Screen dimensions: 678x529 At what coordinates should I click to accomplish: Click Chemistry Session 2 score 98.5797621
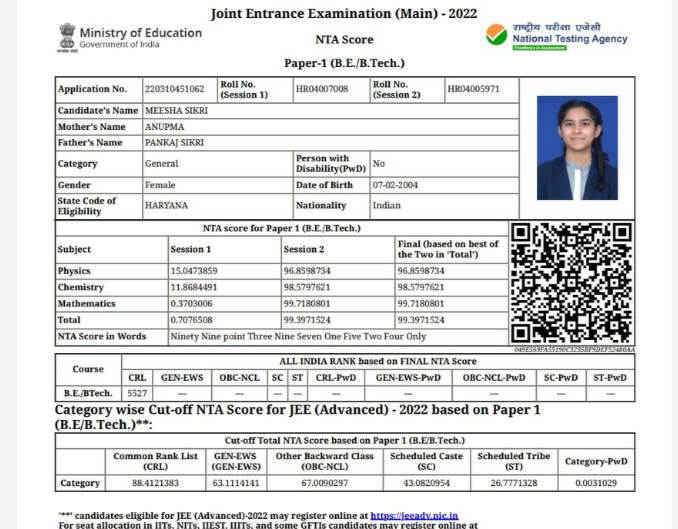point(307,288)
